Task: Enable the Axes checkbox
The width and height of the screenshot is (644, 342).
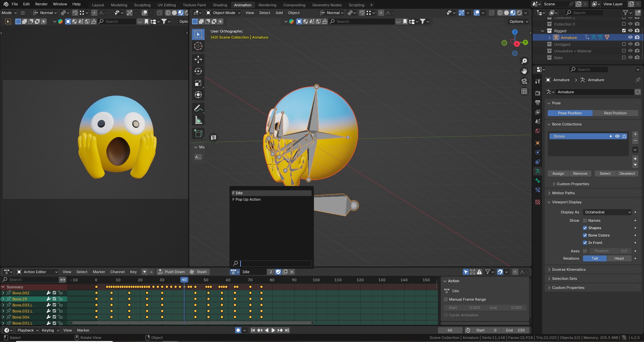Action: [x=585, y=251]
